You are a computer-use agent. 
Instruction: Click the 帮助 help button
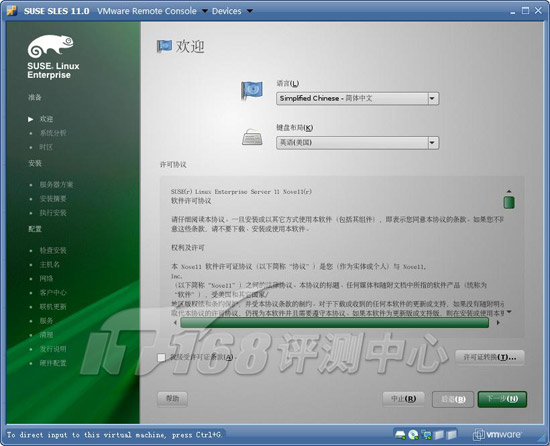click(172, 399)
